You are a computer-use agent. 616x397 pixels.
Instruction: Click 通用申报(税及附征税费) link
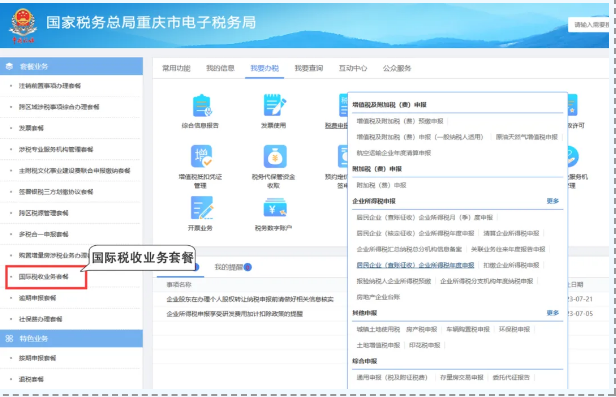392,377
